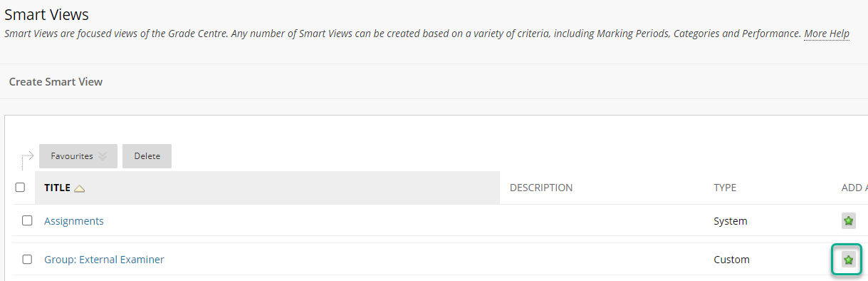868x281 pixels.
Task: Click the double chevron icon on Favourites
Action: (x=103, y=156)
